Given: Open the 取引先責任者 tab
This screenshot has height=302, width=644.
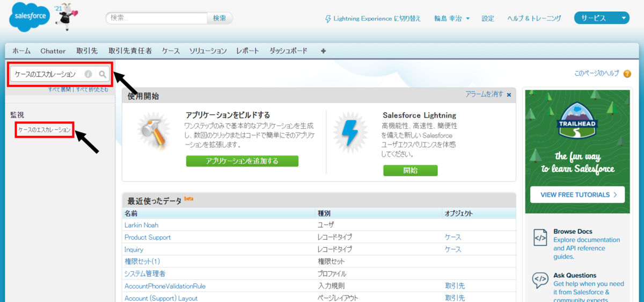Looking at the screenshot, I should click(x=130, y=51).
